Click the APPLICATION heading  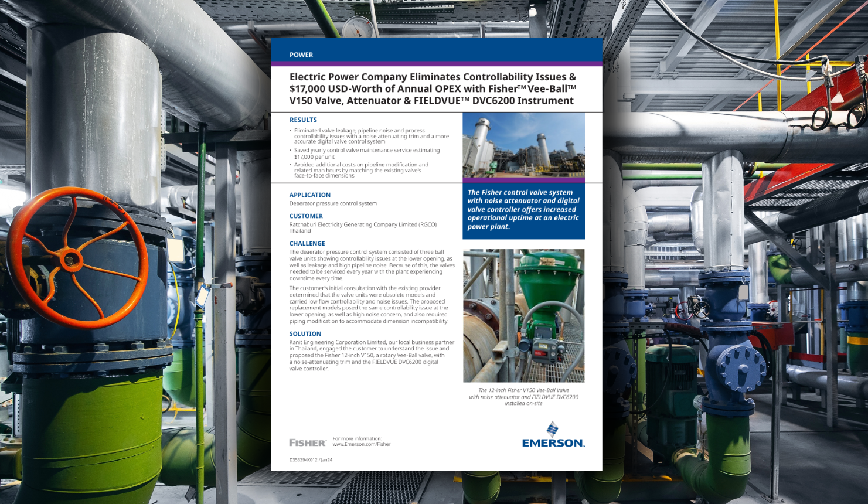(x=310, y=195)
